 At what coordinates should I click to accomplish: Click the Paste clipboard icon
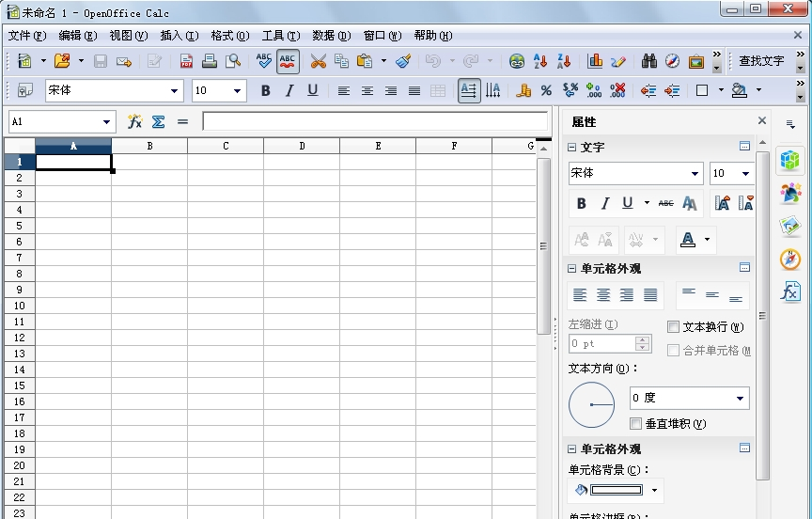point(365,61)
